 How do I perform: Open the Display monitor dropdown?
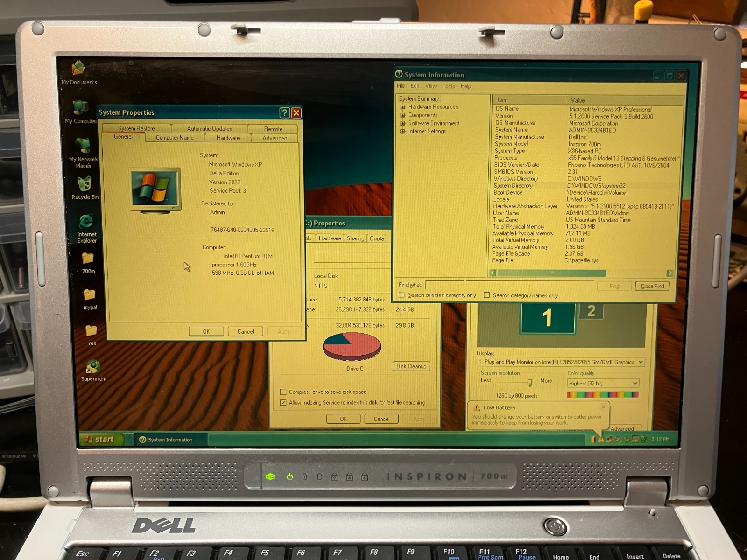click(x=641, y=362)
